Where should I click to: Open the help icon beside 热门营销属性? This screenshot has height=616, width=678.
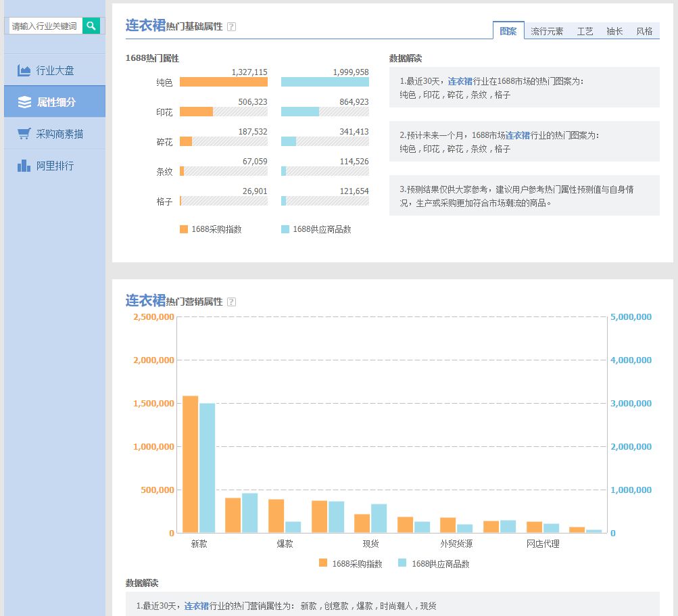click(231, 302)
